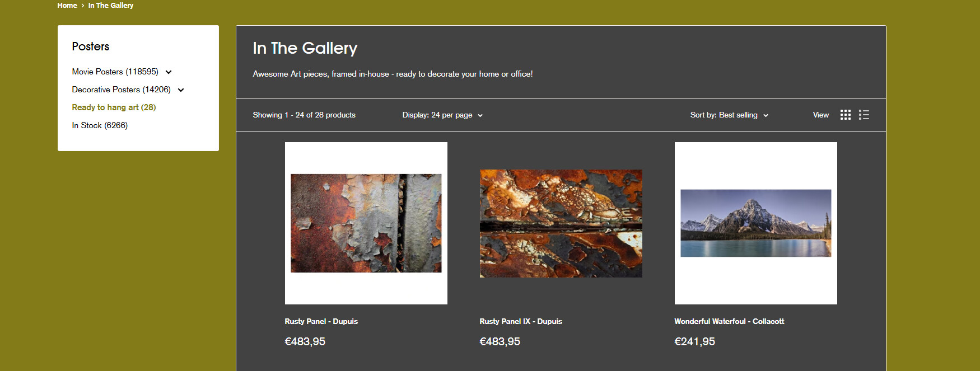
Task: Open Display 24 per page dropdown
Action: pyautogui.click(x=442, y=115)
